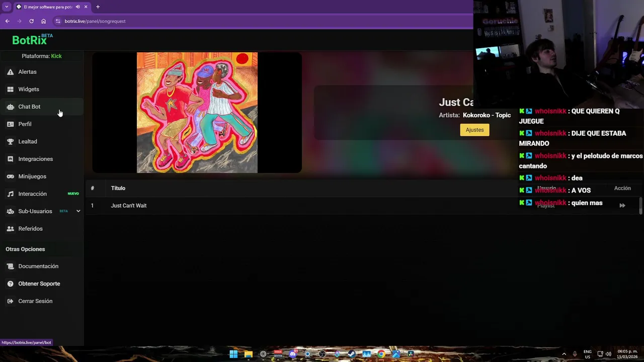
Task: Open Alertas in the sidebar
Action: click(42, 72)
